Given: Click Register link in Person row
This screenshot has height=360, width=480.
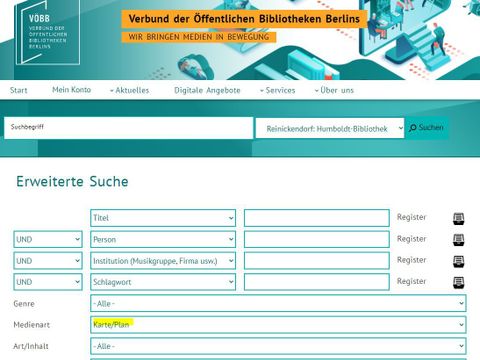Looking at the screenshot, I should 411,239.
